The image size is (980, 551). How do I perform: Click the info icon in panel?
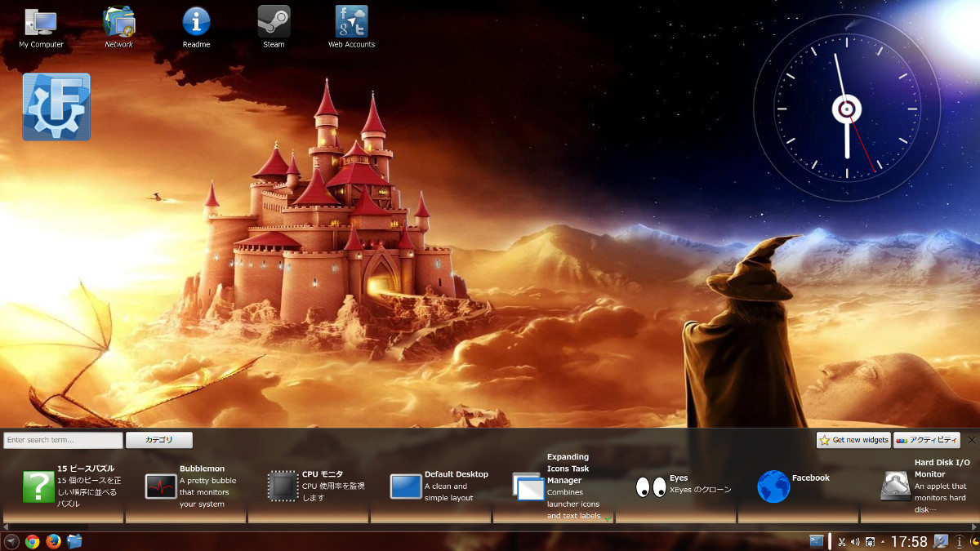click(x=960, y=541)
